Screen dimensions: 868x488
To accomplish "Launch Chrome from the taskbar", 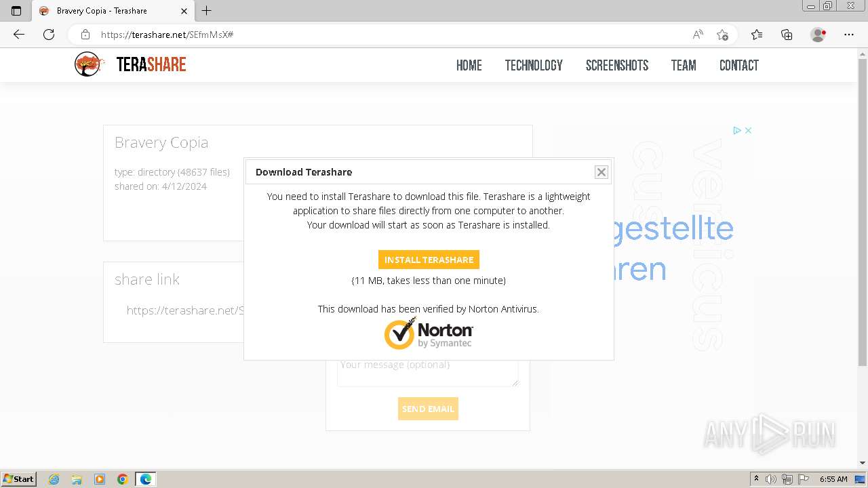I will [x=123, y=479].
